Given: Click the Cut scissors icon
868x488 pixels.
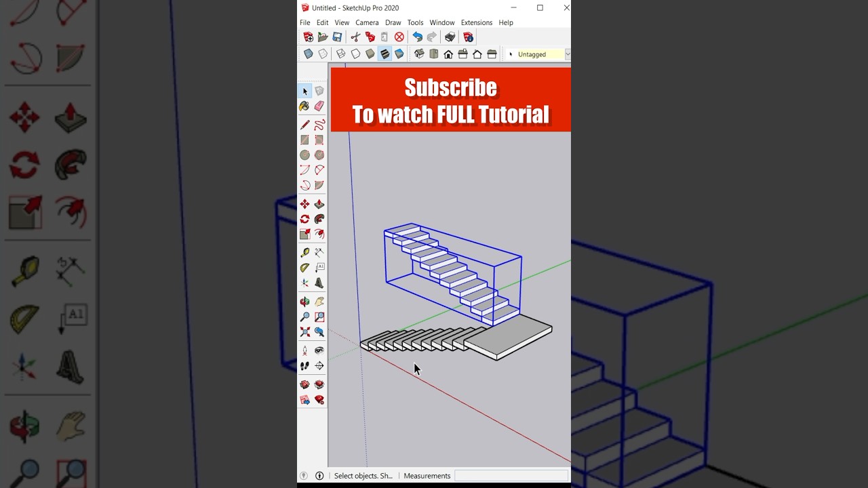Looking at the screenshot, I should tap(355, 37).
